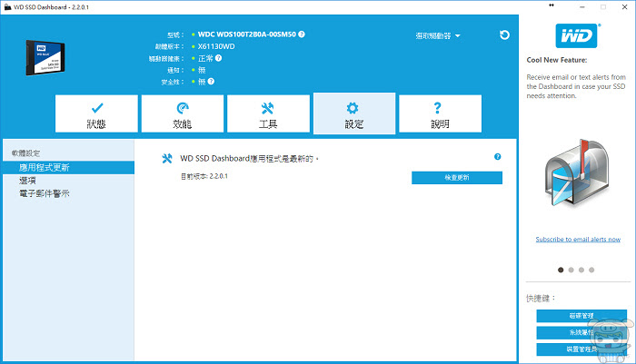
Task: Click the checkmark icon on 狀態 tab
Action: [x=97, y=108]
